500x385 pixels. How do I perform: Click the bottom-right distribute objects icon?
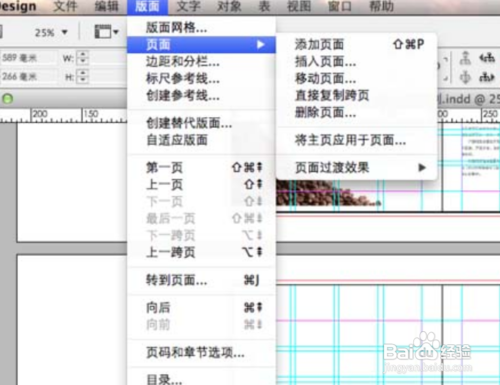[487, 77]
